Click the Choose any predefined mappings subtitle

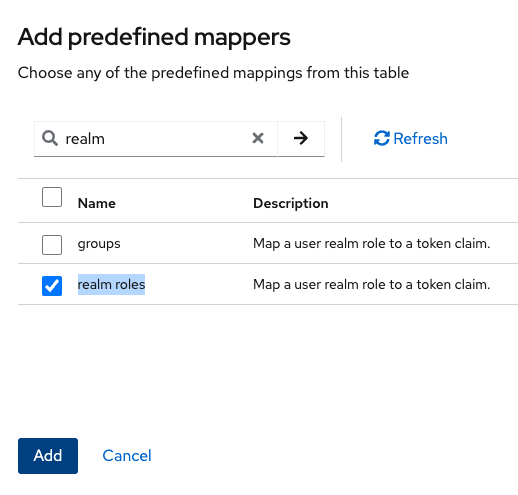pos(213,73)
